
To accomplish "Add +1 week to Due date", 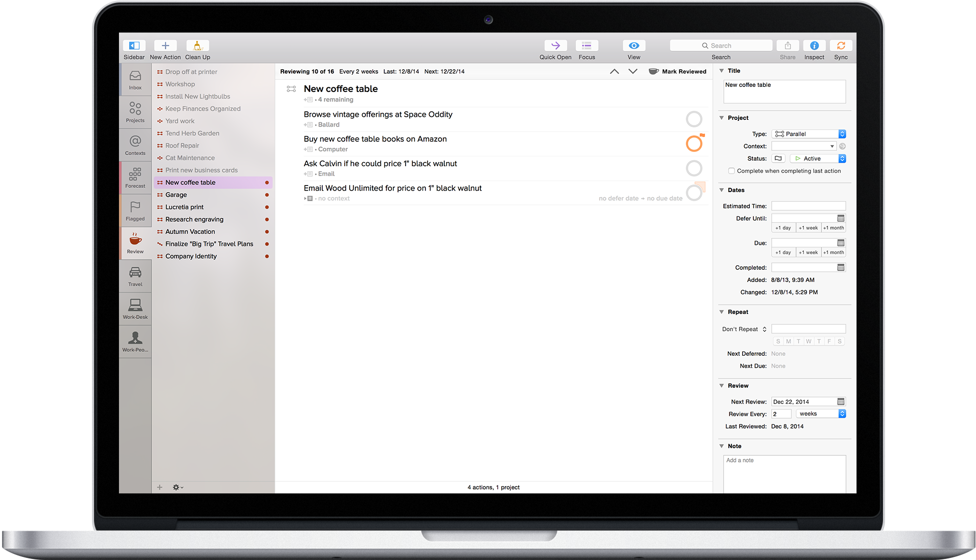I will tap(808, 253).
